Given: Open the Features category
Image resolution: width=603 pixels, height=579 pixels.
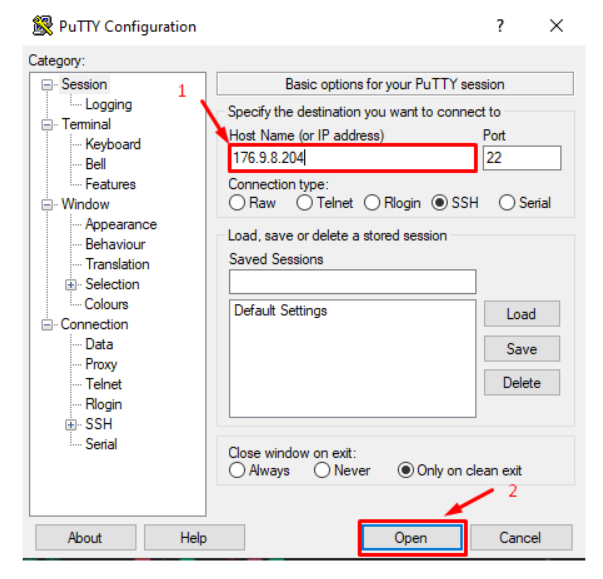Looking at the screenshot, I should 110,184.
